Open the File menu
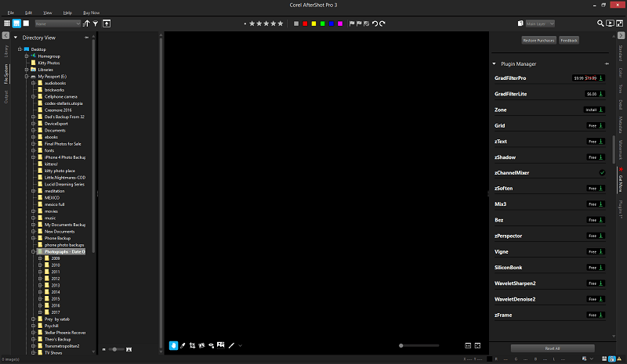This screenshot has height=364, width=627. point(11,13)
